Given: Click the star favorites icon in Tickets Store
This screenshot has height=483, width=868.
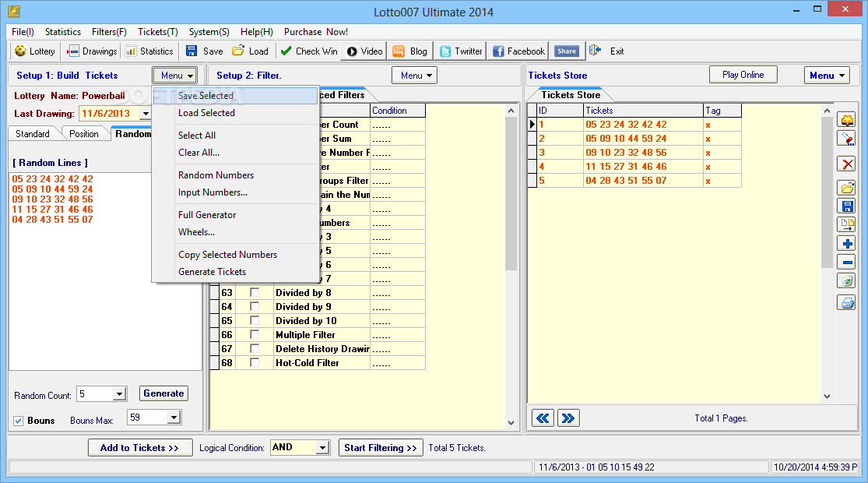Looking at the screenshot, I should coord(846,120).
